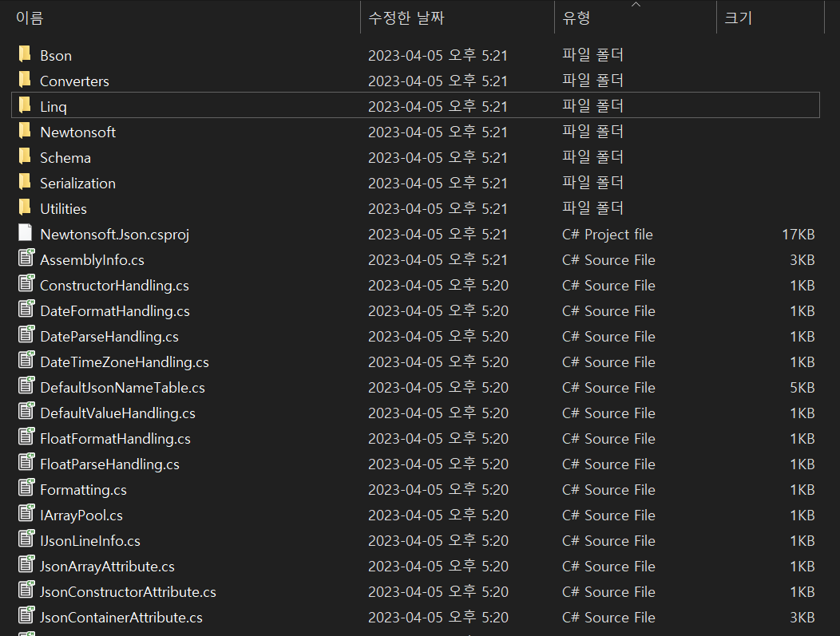Click the 5KB size for DefaultJsonNameTable.cs
Viewport: 840px width, 636px height.
802,388
